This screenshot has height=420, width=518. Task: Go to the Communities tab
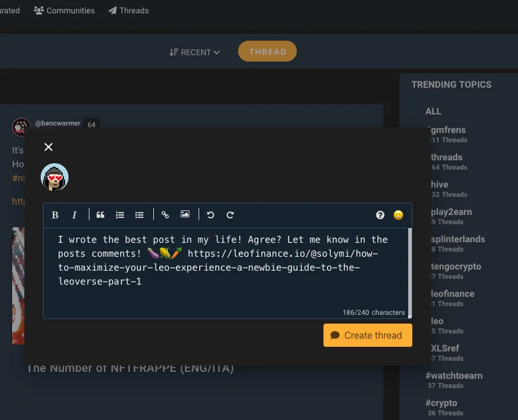coord(64,10)
